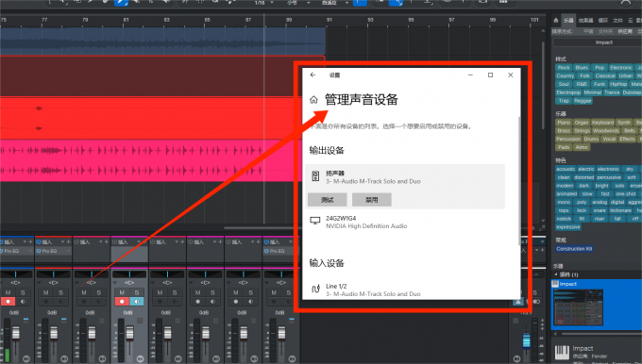Open channel editor icon on selected channel

click(140, 358)
